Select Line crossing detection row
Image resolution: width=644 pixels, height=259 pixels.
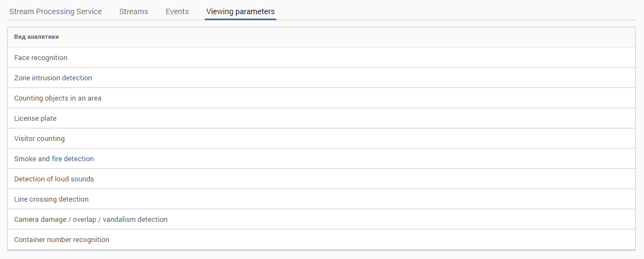point(51,199)
